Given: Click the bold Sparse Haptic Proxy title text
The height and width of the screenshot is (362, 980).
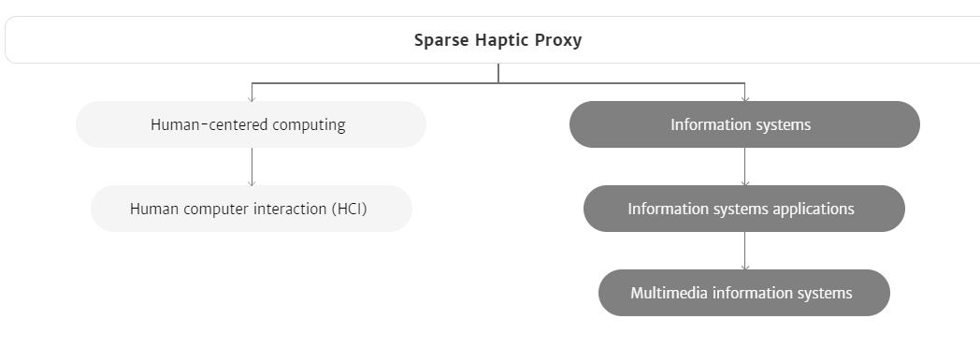Looking at the screenshot, I should [x=498, y=40].
